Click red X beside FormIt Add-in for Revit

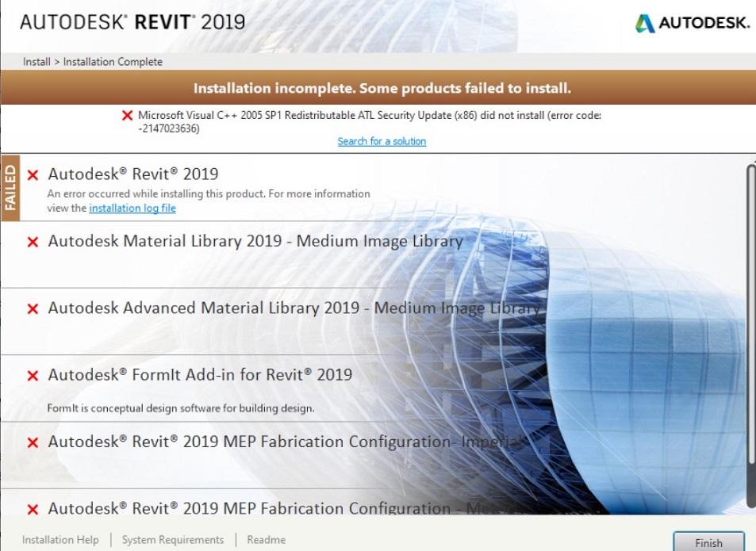click(x=33, y=375)
